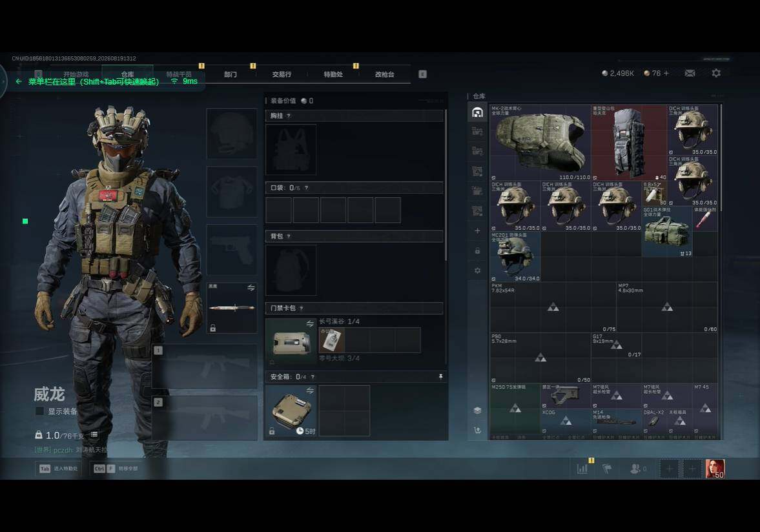Show help for 门禁卡包 question mark
Screen dimensions: 760x532
301,308
